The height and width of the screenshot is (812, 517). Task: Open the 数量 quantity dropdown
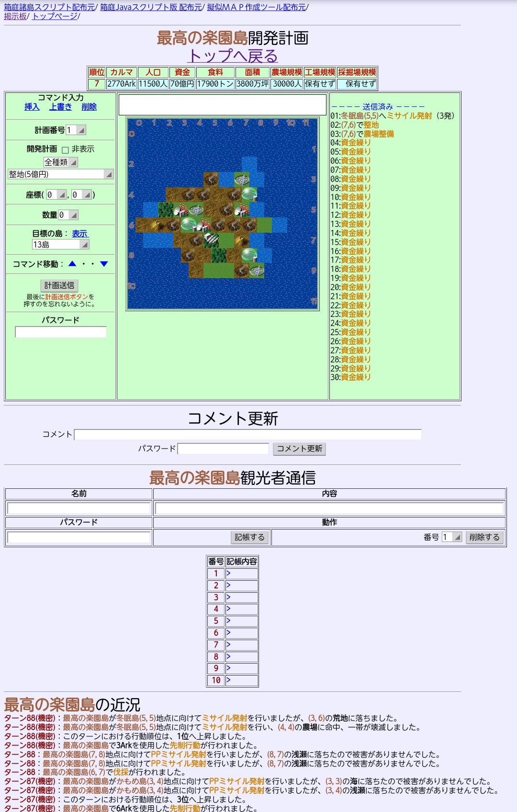(68, 215)
